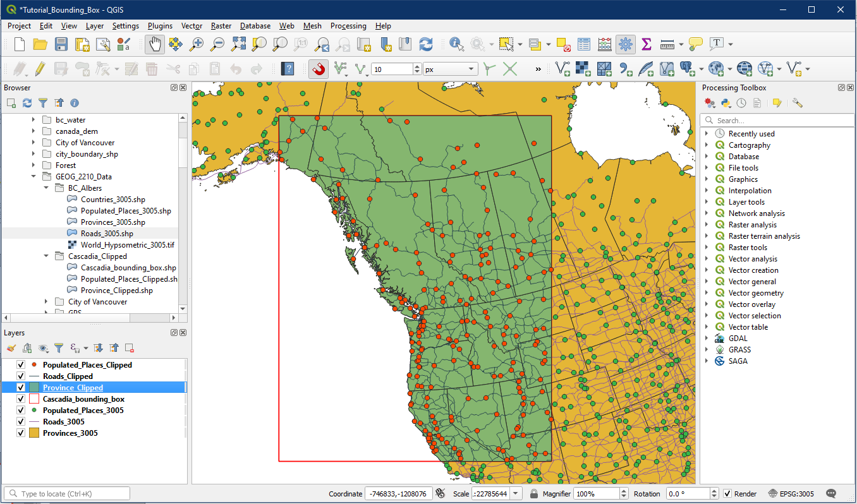Click the Save Project floppy icon

(61, 44)
